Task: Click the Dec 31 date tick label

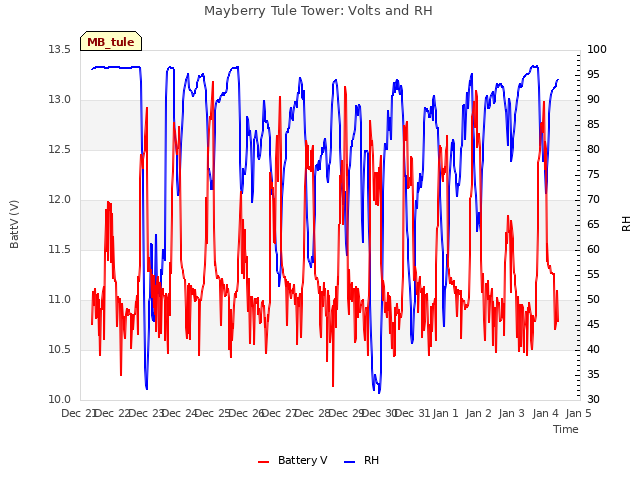Action: 413,413
